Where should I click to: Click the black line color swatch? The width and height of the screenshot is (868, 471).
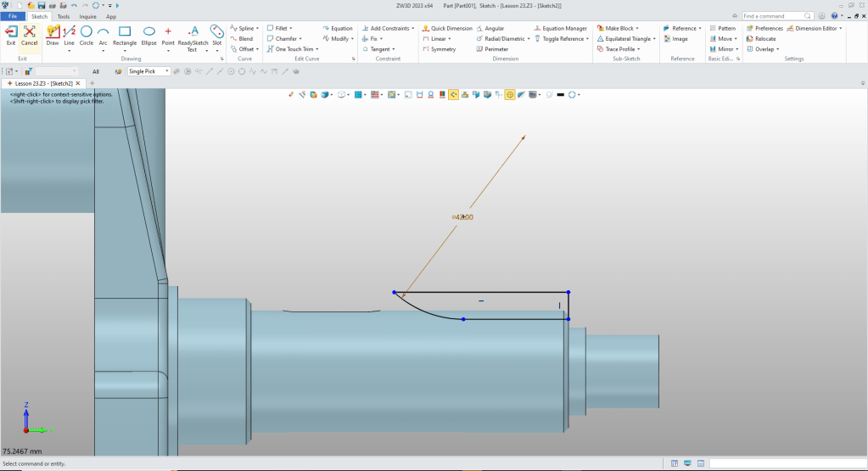[x=561, y=94]
